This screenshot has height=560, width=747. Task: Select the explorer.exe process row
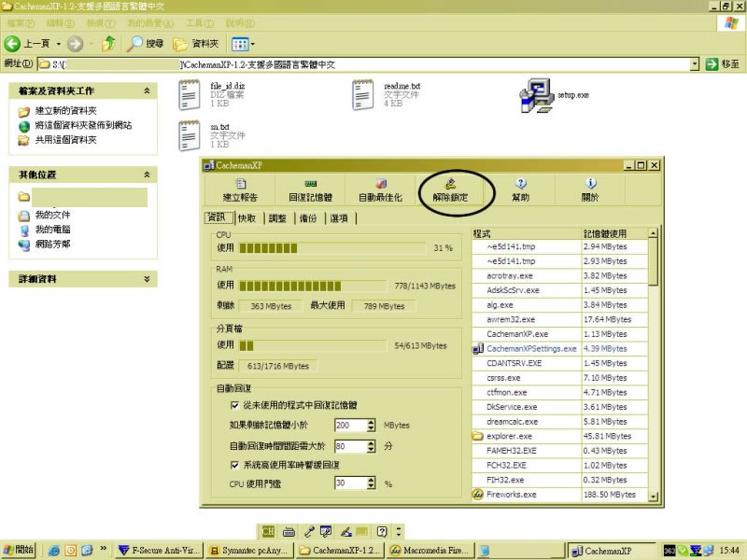559,436
